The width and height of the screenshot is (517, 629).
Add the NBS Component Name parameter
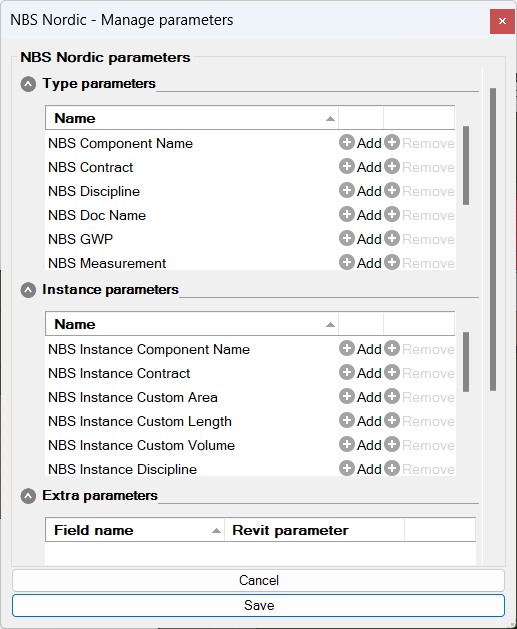point(360,143)
